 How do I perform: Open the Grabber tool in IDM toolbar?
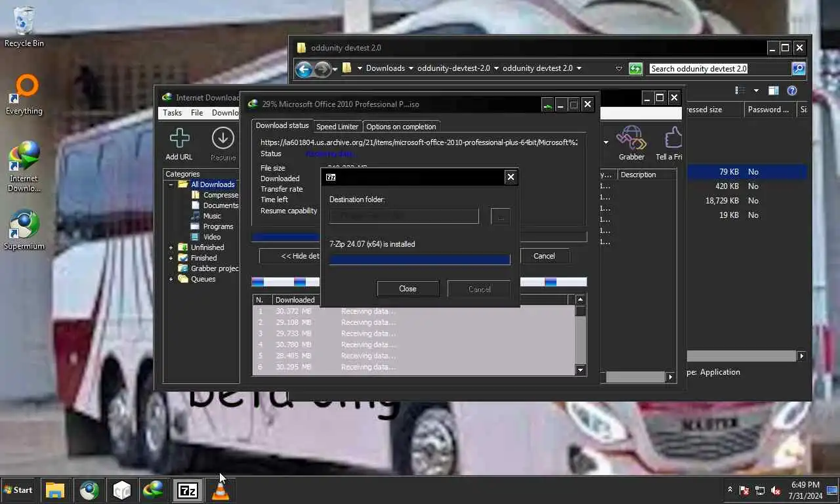(x=631, y=138)
